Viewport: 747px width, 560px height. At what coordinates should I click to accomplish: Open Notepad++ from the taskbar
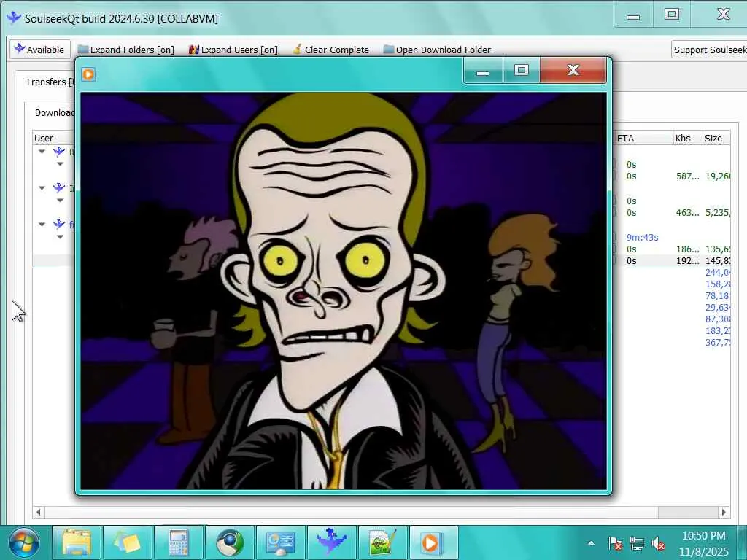383,542
